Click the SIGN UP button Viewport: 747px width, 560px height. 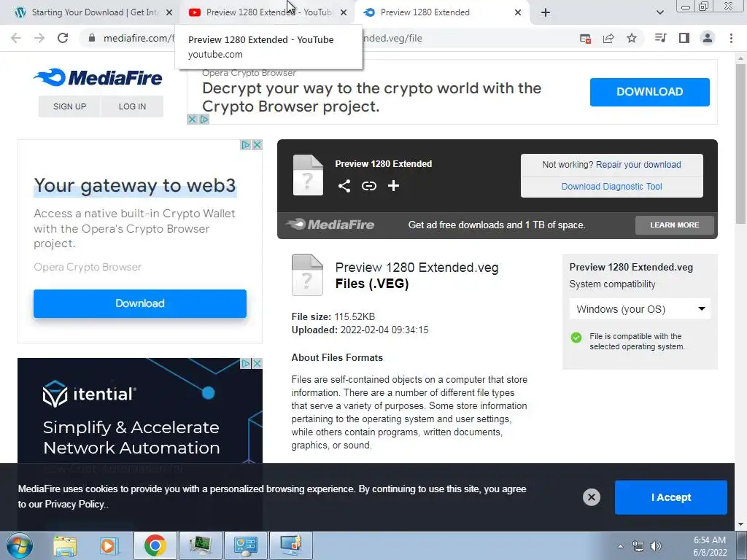(69, 106)
